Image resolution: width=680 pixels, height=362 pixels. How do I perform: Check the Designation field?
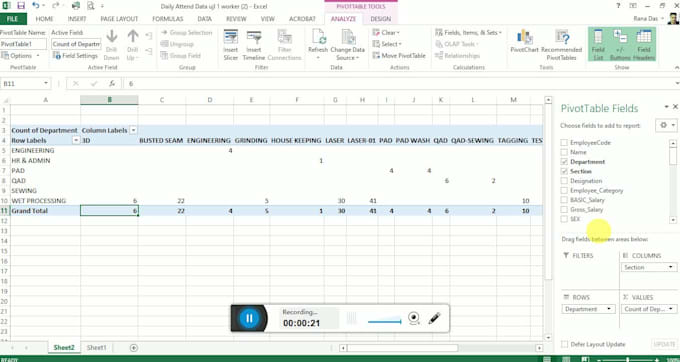564,181
